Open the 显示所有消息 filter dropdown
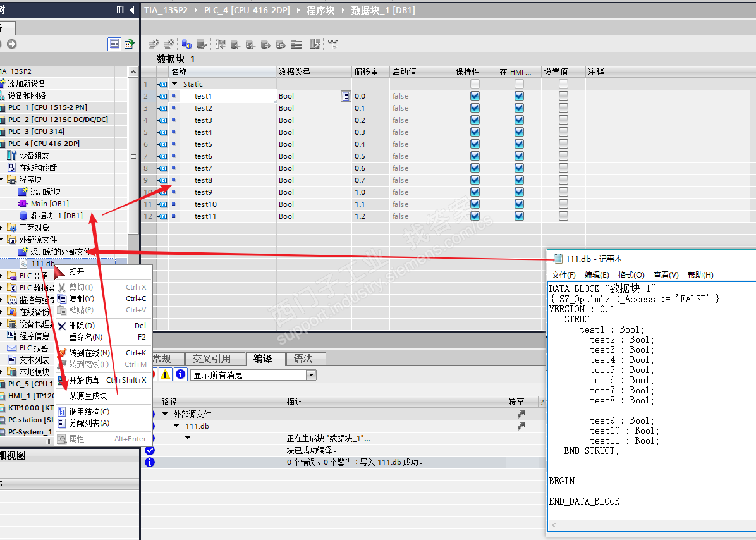Screen dimensions: 756x540 (310, 375)
